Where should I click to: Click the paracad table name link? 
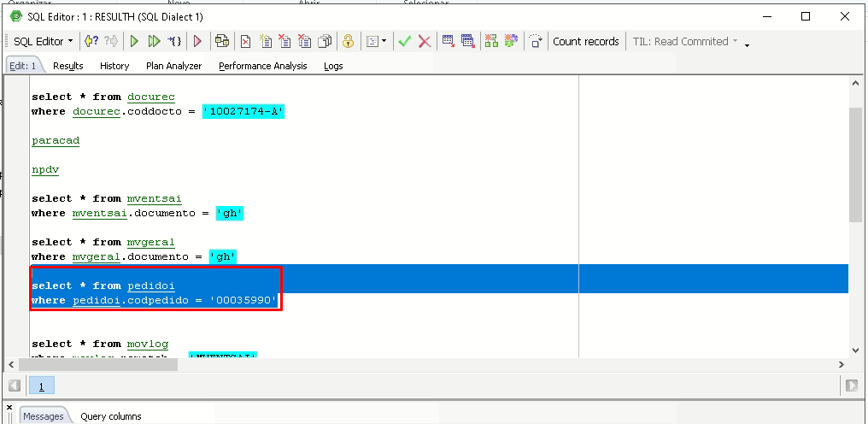pyautogui.click(x=56, y=141)
